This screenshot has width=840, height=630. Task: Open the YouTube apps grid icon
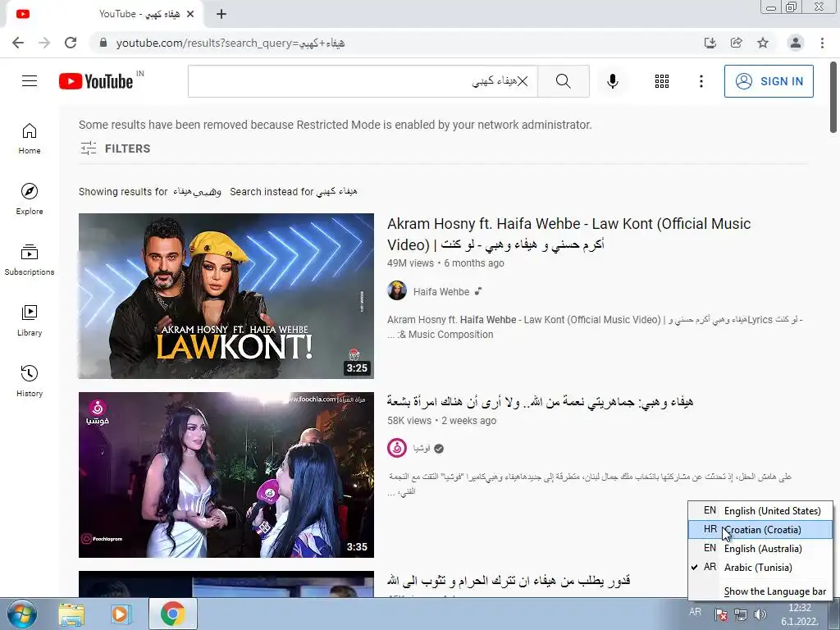[662, 81]
